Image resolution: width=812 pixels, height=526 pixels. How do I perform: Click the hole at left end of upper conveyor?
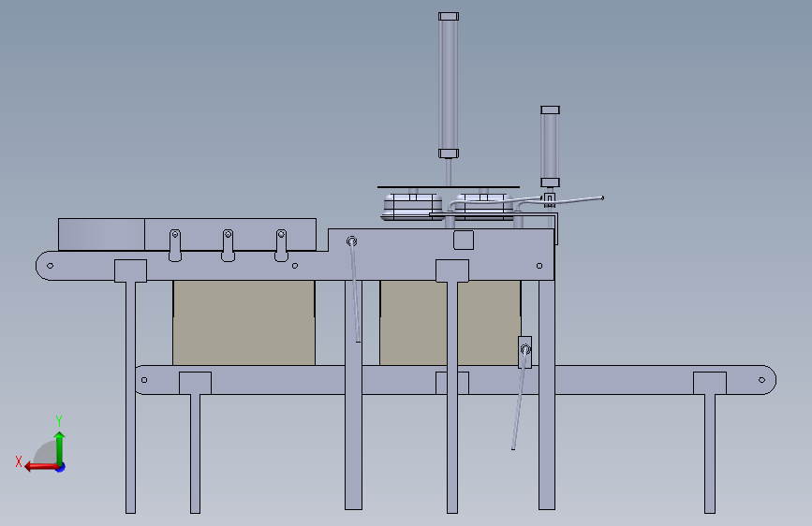[x=51, y=266]
